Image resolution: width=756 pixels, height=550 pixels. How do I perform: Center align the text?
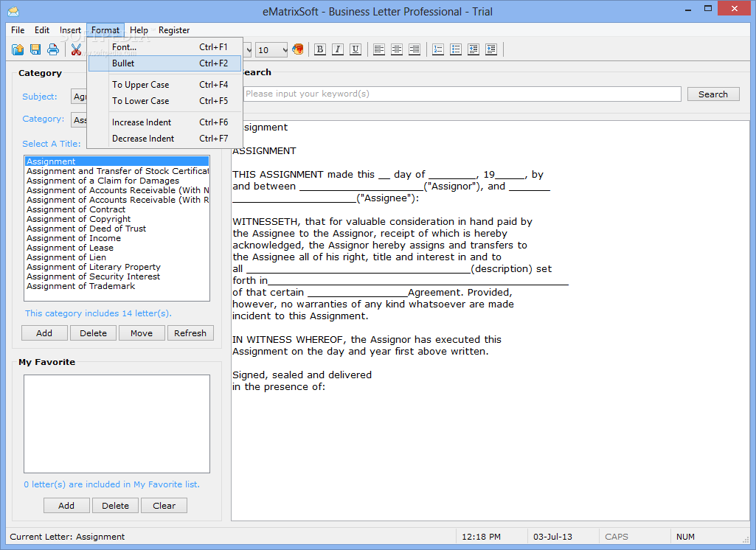click(x=396, y=49)
